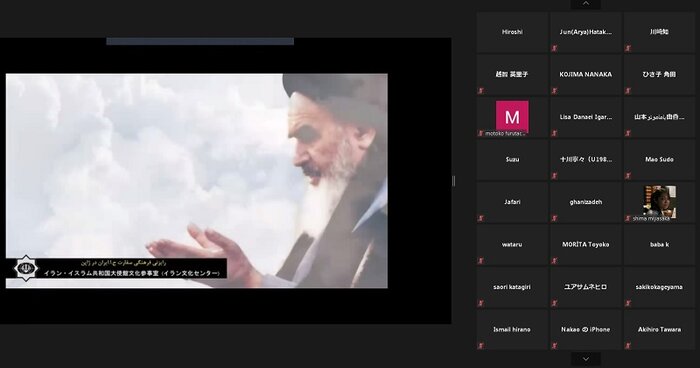Viewport: 700px width, 368px height.
Task: Select shima miyasaka's video thumbnail
Action: (659, 201)
